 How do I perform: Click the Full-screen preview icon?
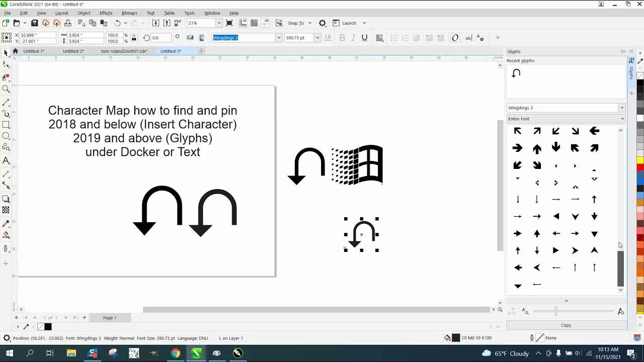pyautogui.click(x=229, y=23)
